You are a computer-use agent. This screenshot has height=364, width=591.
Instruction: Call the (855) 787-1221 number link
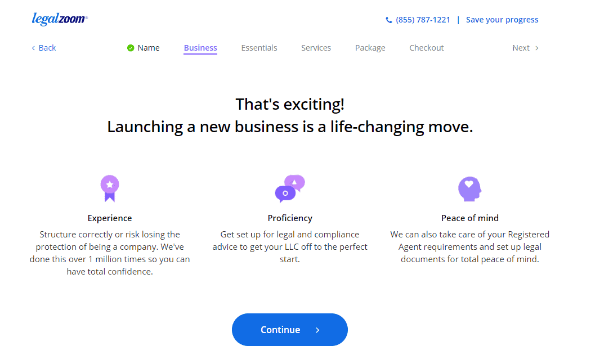pos(423,20)
